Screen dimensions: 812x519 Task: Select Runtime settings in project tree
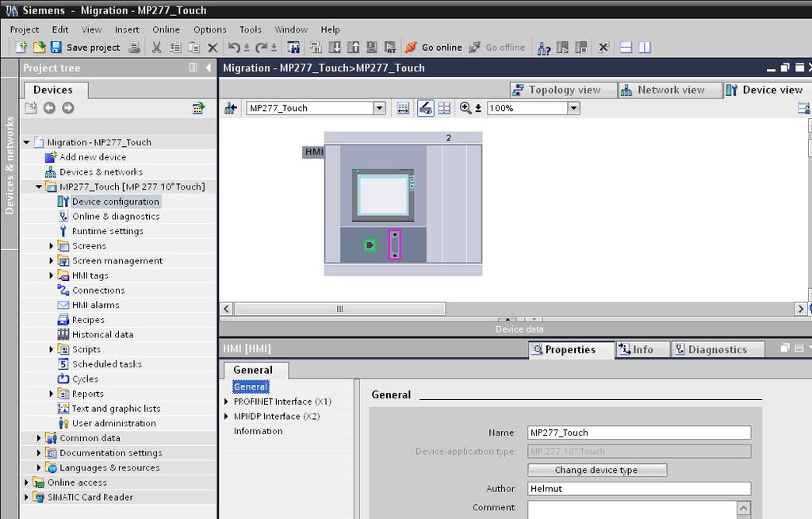[108, 231]
